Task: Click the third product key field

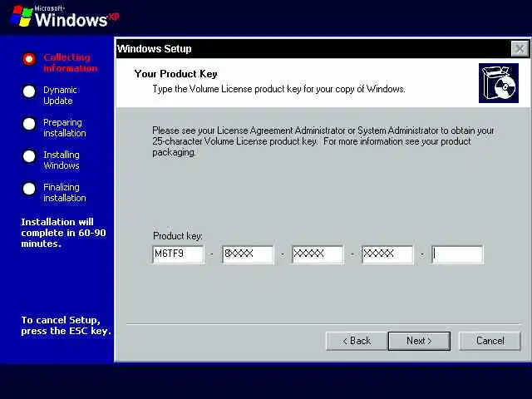Action: point(318,254)
